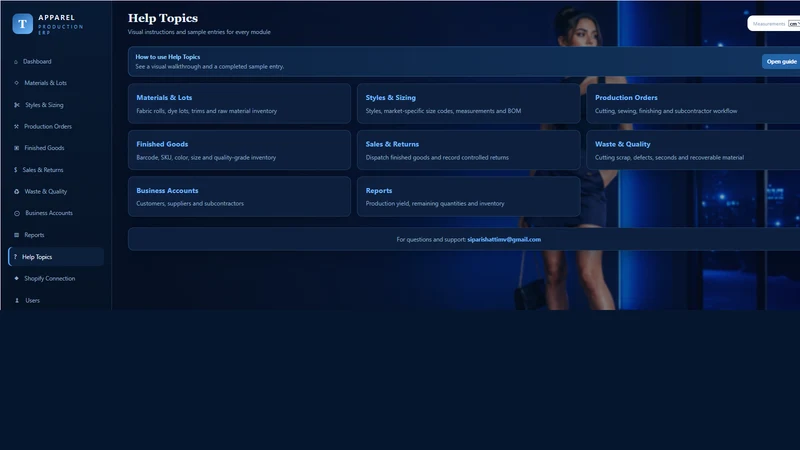Click the 'How to use Help Topics' title
The width and height of the screenshot is (800, 450).
tap(168, 57)
